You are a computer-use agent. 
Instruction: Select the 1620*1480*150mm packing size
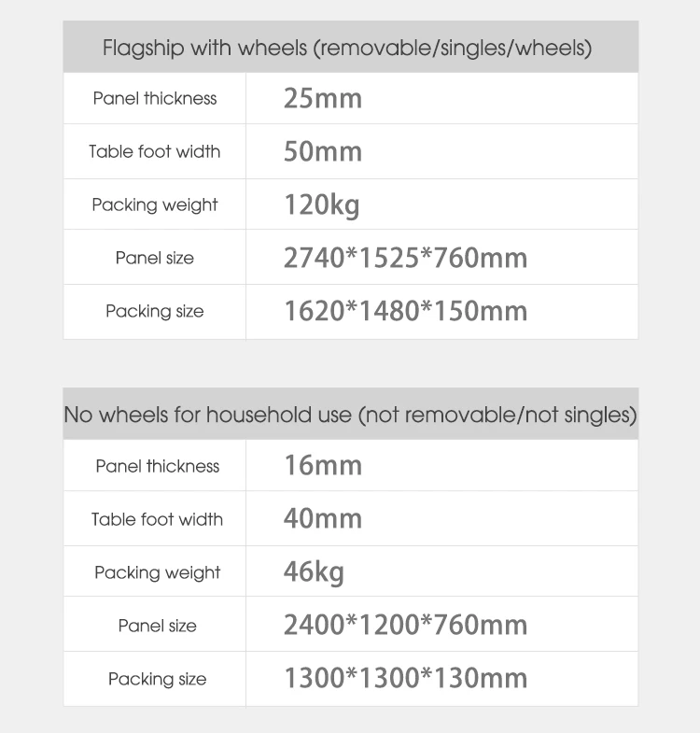click(405, 311)
